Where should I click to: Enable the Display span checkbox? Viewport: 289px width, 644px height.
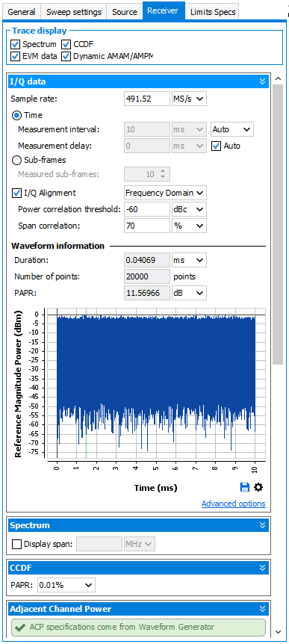pos(16,544)
